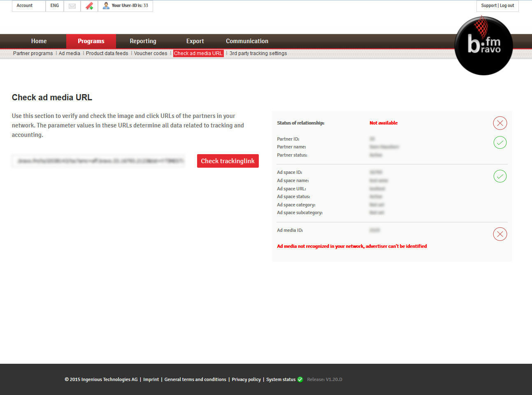Click the 'Partner ID:' label
The image size is (532, 395).
click(x=288, y=139)
